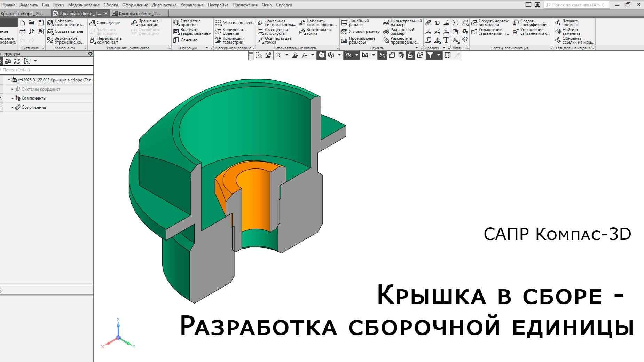This screenshot has width=644, height=362.
Task: Switch to third Крышка в сборе tab
Action: point(139,13)
